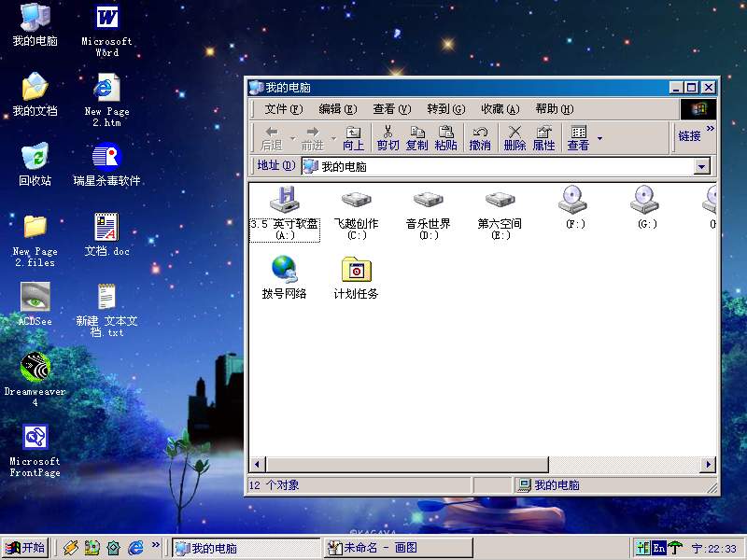This screenshot has width=747, height=560.
Task: Open the 查看(V) menu
Action: click(x=391, y=109)
